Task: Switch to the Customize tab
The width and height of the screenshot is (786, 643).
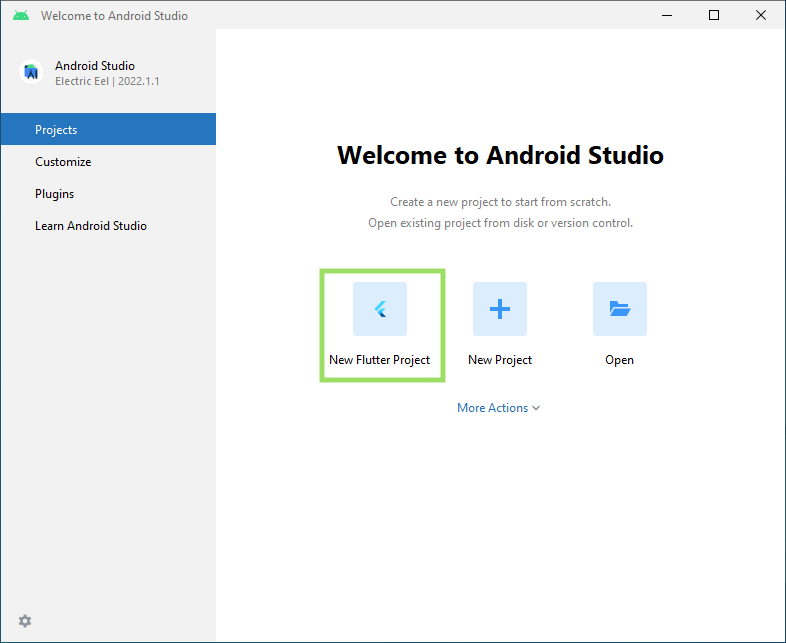Action: (x=108, y=161)
